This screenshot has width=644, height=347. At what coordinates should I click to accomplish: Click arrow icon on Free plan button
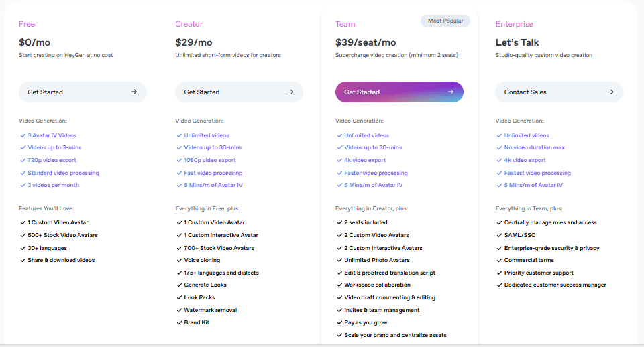(134, 92)
